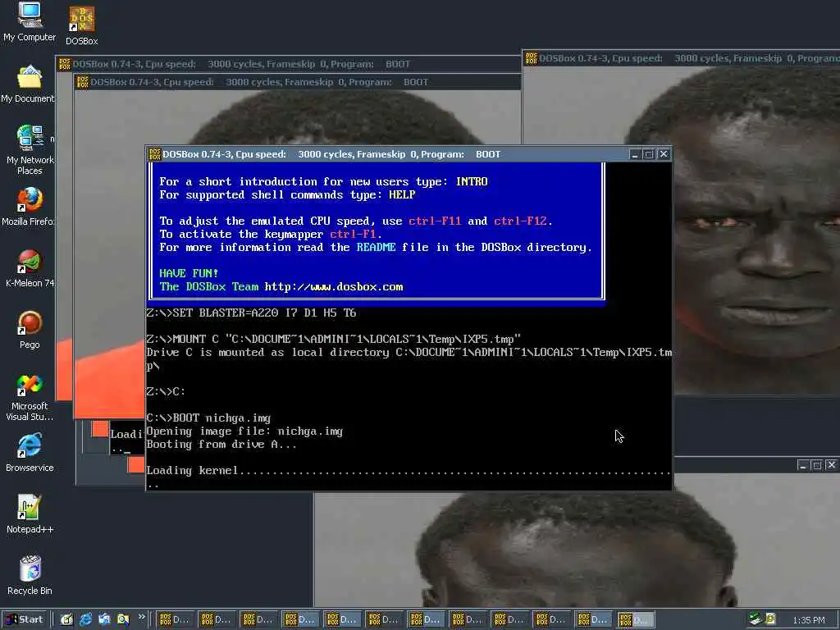Click the INTRO command text
This screenshot has height=630, width=840.
click(472, 181)
